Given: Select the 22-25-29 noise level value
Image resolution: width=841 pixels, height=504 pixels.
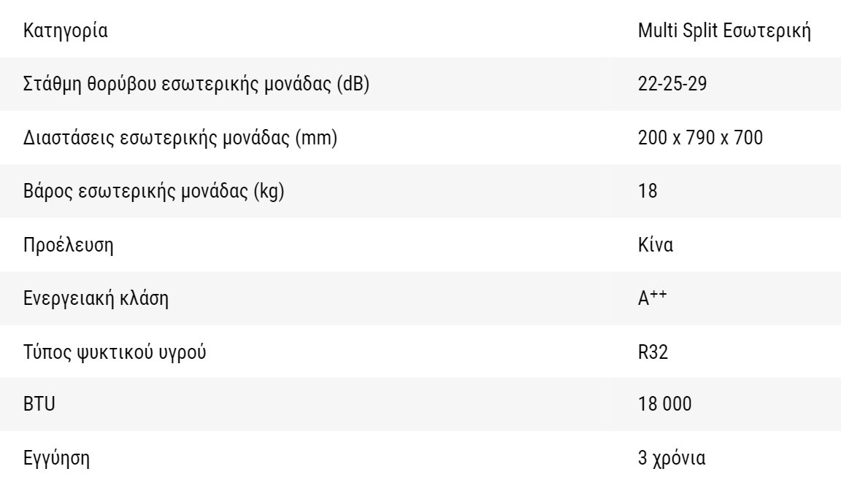Looking at the screenshot, I should coord(672,84).
